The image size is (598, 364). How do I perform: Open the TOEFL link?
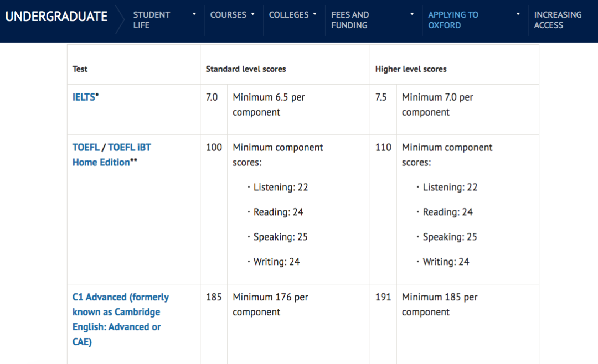(x=86, y=148)
